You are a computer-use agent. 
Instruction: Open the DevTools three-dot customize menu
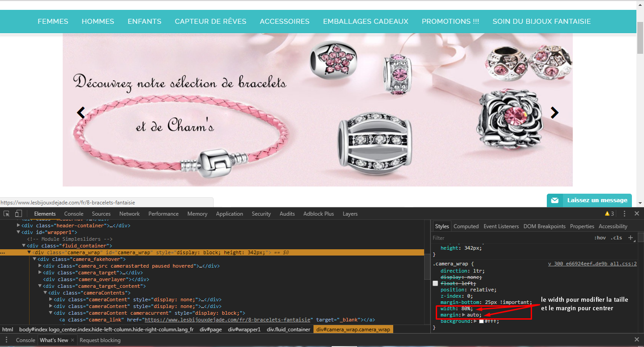(x=624, y=214)
